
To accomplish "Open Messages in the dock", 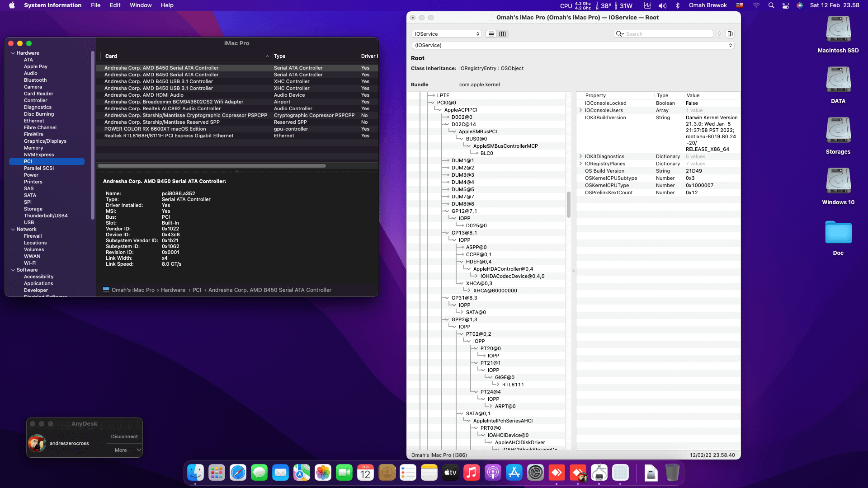I will click(259, 473).
